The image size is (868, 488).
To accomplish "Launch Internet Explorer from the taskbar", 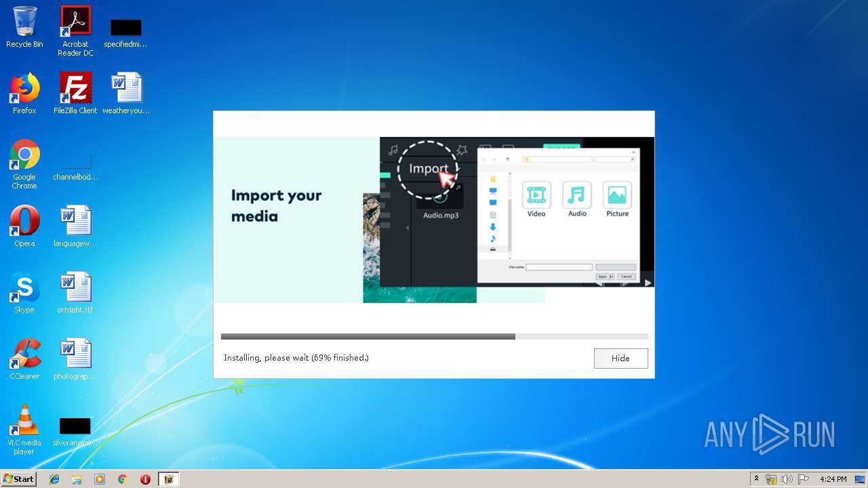I will [x=54, y=479].
